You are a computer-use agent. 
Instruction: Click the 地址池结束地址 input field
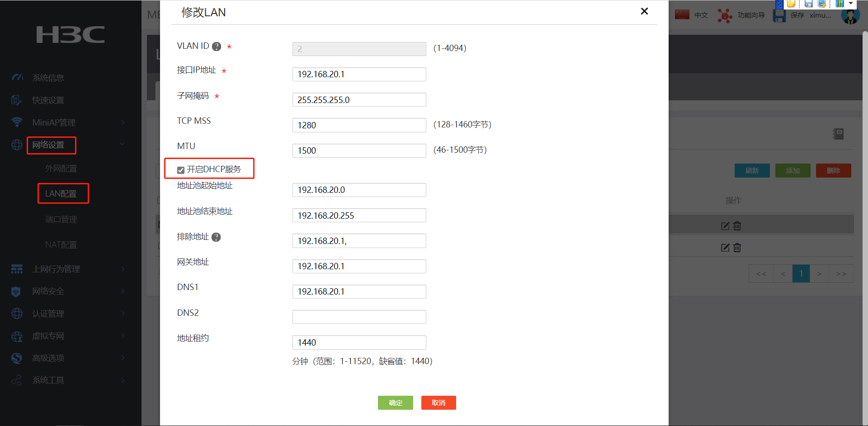click(x=359, y=215)
